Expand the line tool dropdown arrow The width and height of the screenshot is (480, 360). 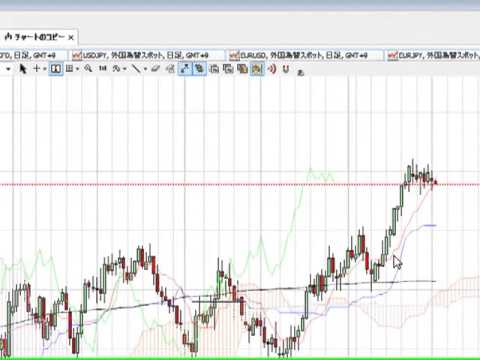coord(145,69)
